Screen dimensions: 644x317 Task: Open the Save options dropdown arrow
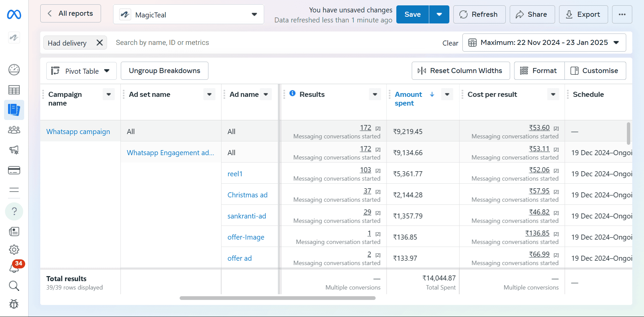point(439,14)
